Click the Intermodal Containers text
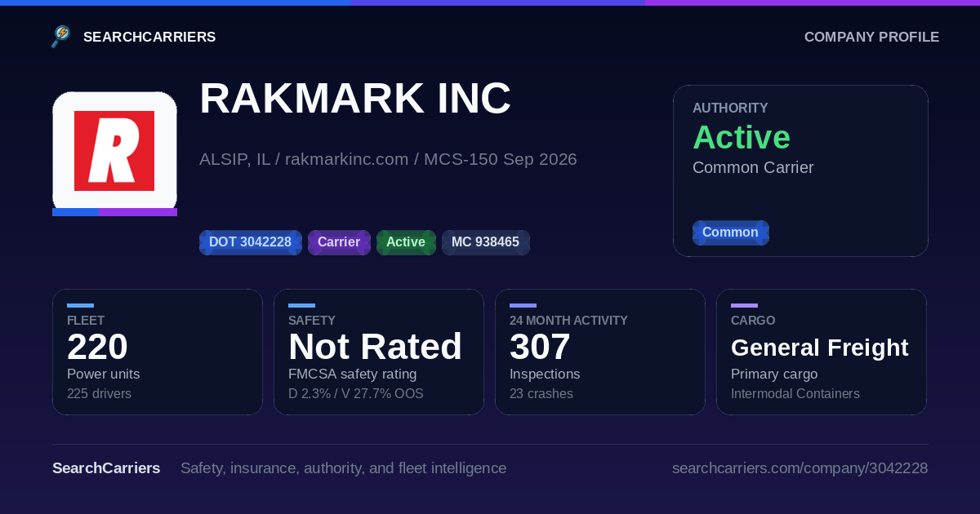The width and height of the screenshot is (980, 514). (795, 394)
